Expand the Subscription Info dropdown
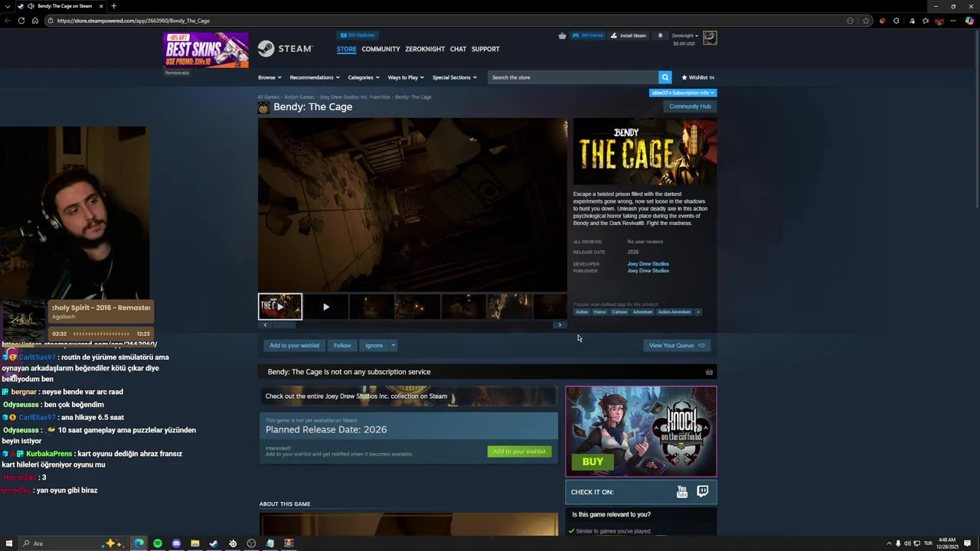The image size is (980, 551). click(683, 93)
